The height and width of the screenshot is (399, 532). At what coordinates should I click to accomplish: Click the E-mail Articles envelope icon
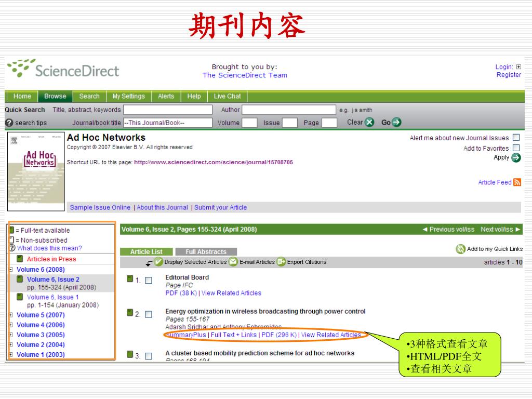(x=233, y=262)
